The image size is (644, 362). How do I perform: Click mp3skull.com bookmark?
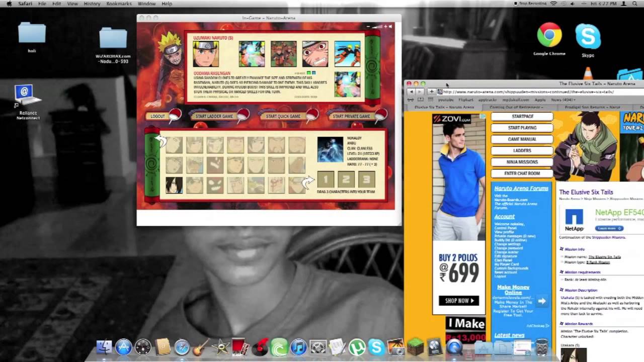516,100
